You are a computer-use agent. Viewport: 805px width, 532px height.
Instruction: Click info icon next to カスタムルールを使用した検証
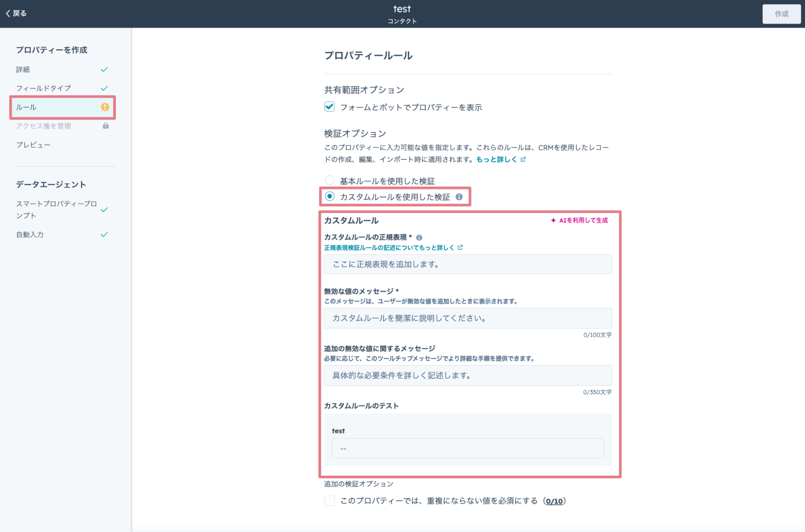pyautogui.click(x=459, y=197)
